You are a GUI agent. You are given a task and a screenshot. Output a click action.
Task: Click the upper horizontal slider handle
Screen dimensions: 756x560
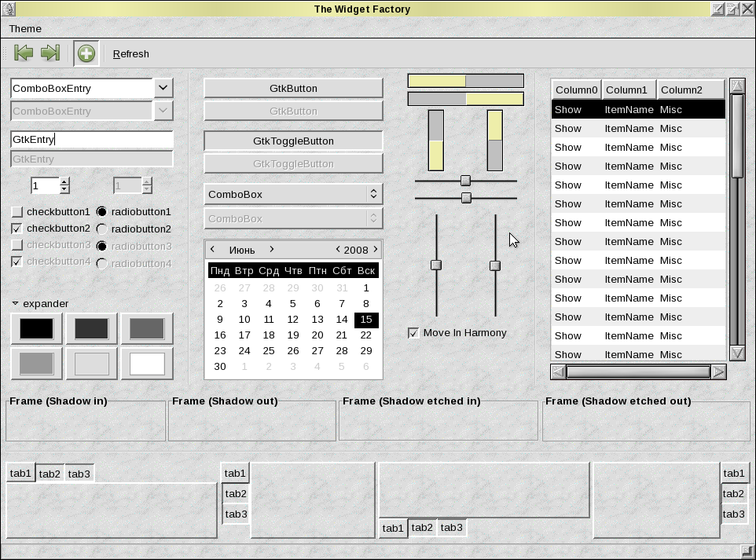465,181
